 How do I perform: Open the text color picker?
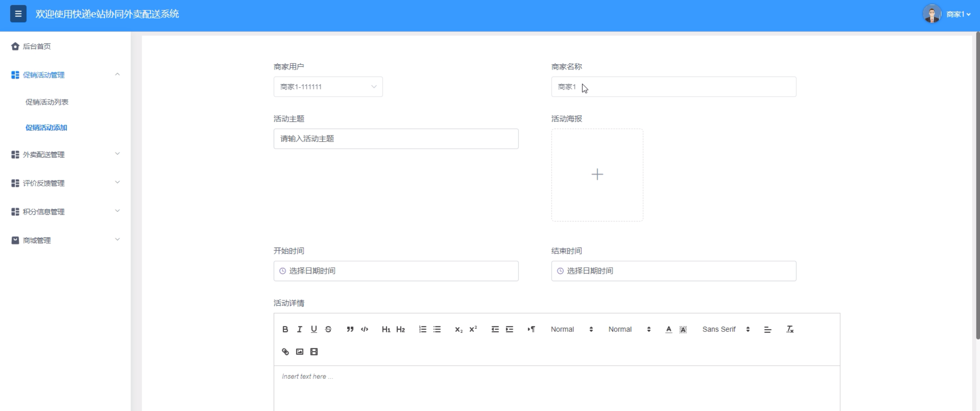pos(669,329)
